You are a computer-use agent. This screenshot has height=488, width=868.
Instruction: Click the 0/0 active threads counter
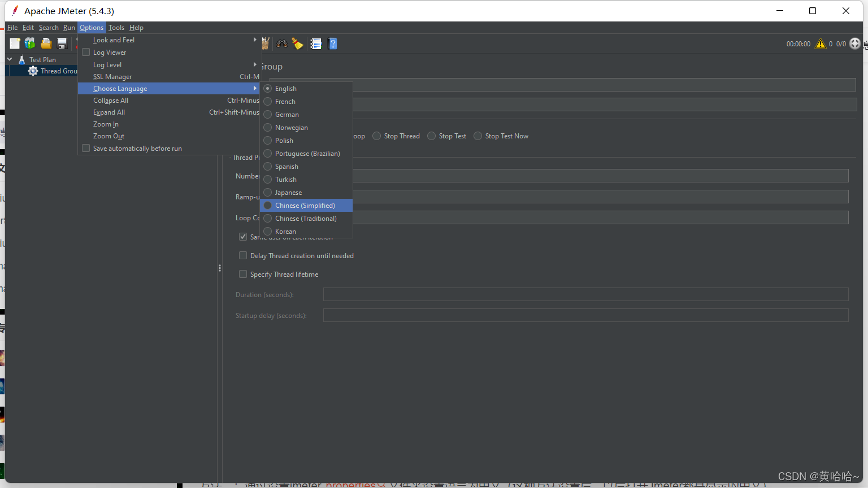[x=841, y=43]
